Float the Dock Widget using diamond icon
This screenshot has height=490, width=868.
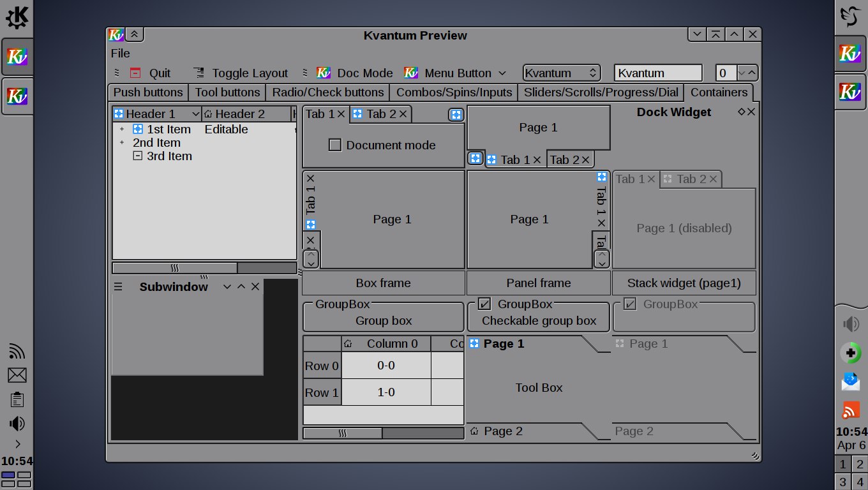[x=741, y=112]
